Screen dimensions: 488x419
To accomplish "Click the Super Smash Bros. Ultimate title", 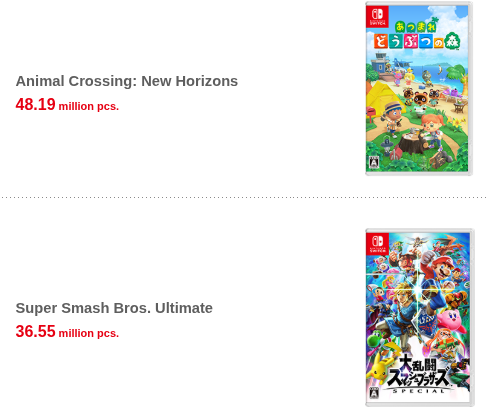I will [114, 308].
